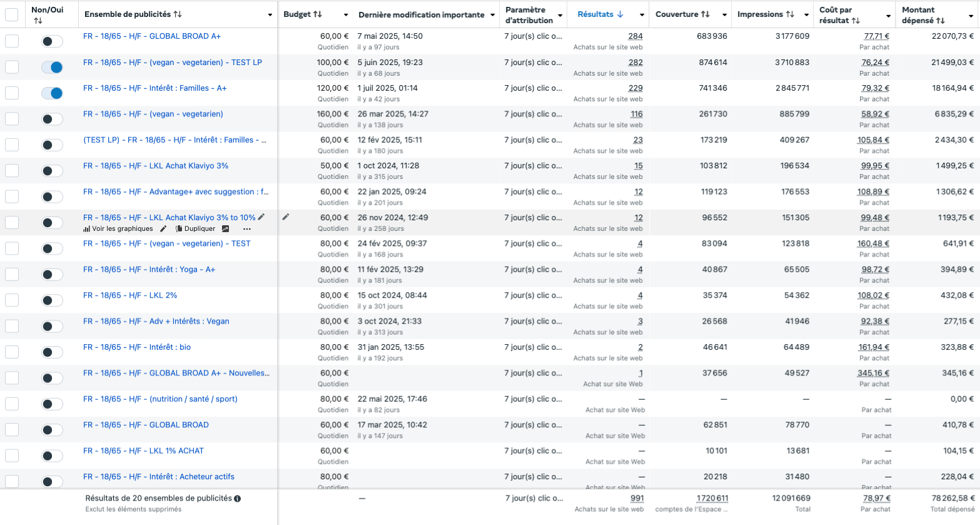Click total coverage value 1 720 611

point(712,499)
